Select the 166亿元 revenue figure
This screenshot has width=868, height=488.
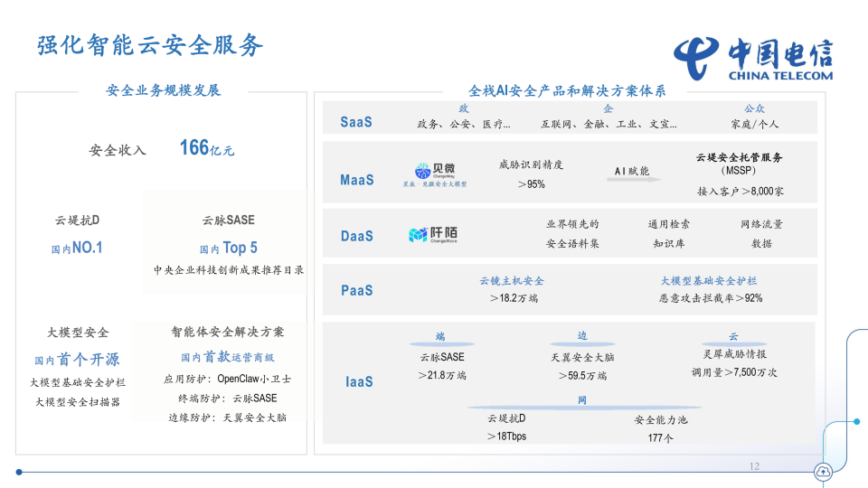206,147
